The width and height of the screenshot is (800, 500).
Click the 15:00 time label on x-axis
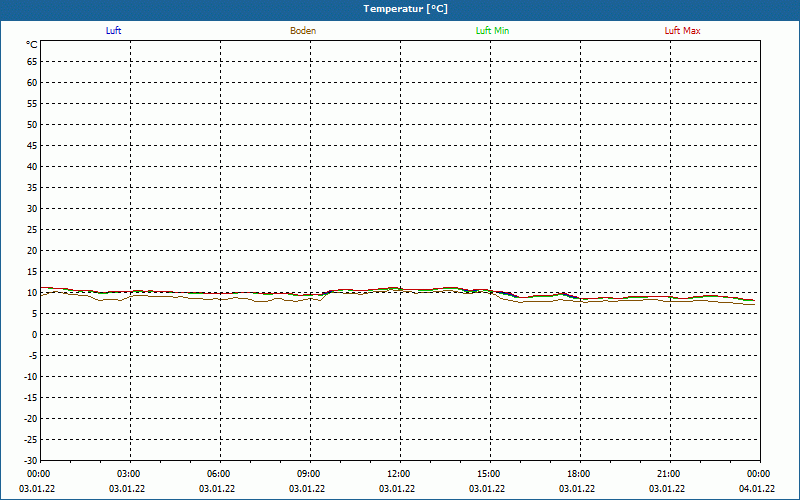coord(489,474)
